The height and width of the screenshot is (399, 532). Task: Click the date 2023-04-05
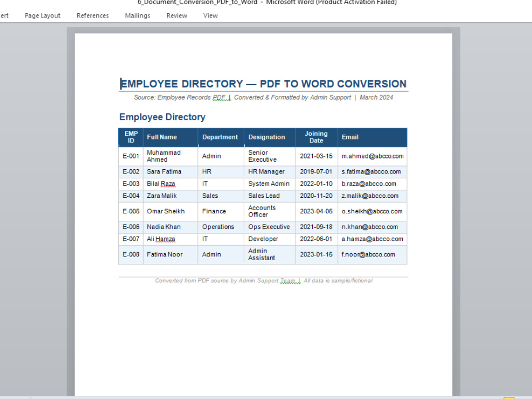(x=316, y=211)
